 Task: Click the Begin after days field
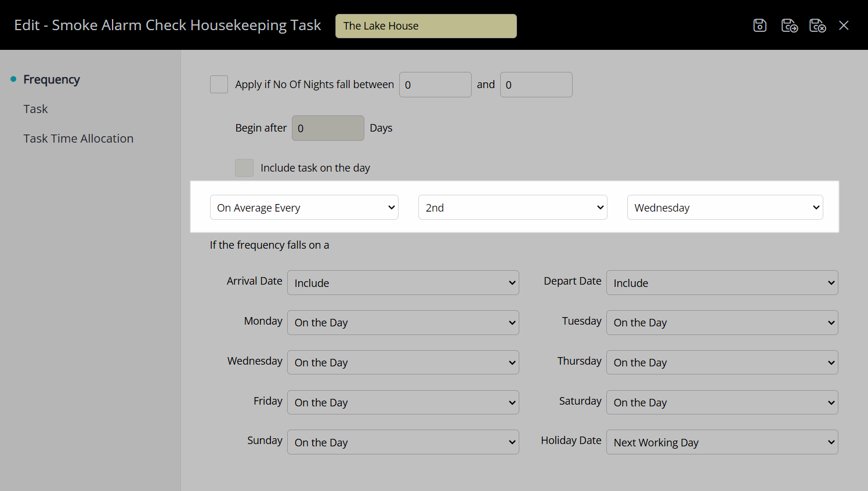click(x=328, y=128)
